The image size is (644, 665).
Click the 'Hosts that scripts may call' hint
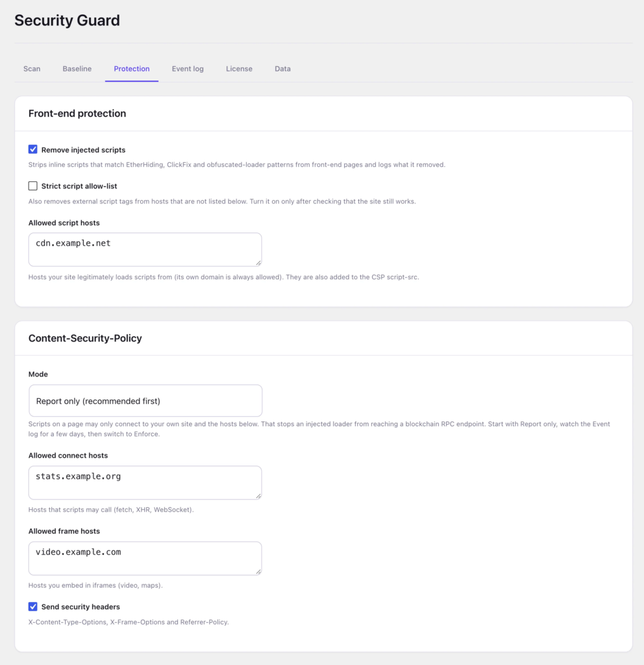click(x=111, y=509)
